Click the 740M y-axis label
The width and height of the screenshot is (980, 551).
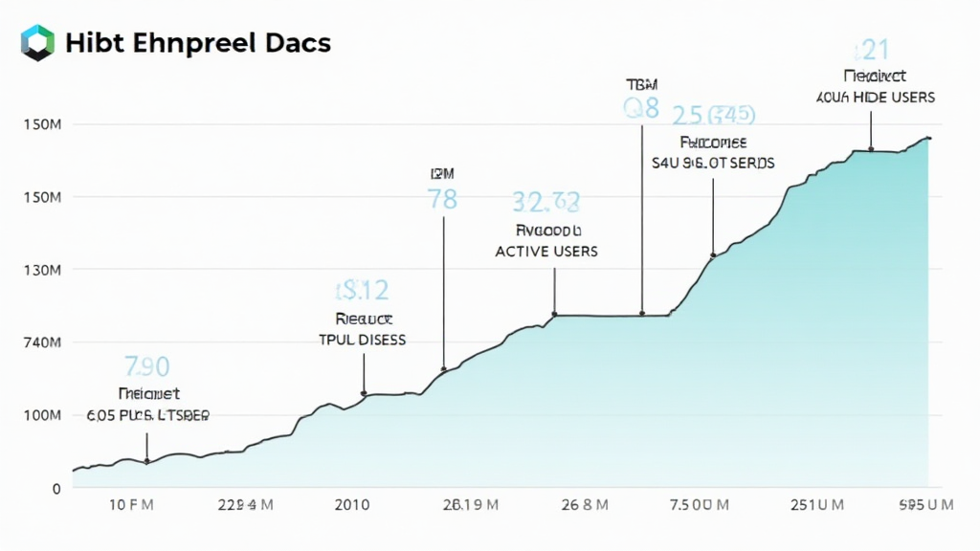click(x=43, y=342)
